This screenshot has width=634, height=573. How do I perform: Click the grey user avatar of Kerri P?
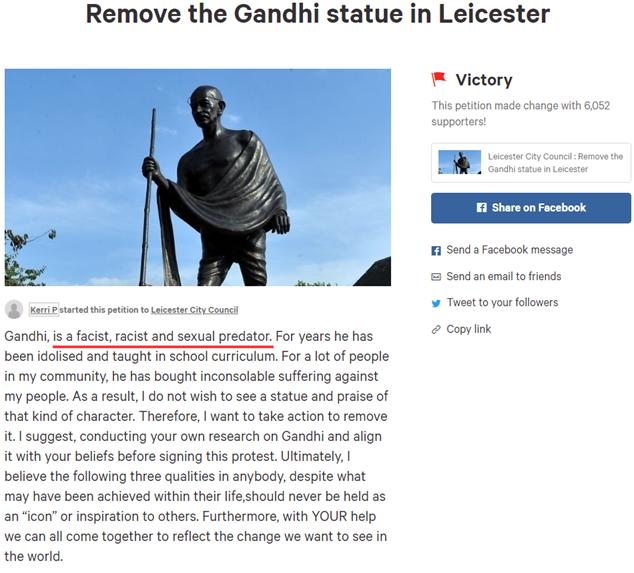coord(14,310)
